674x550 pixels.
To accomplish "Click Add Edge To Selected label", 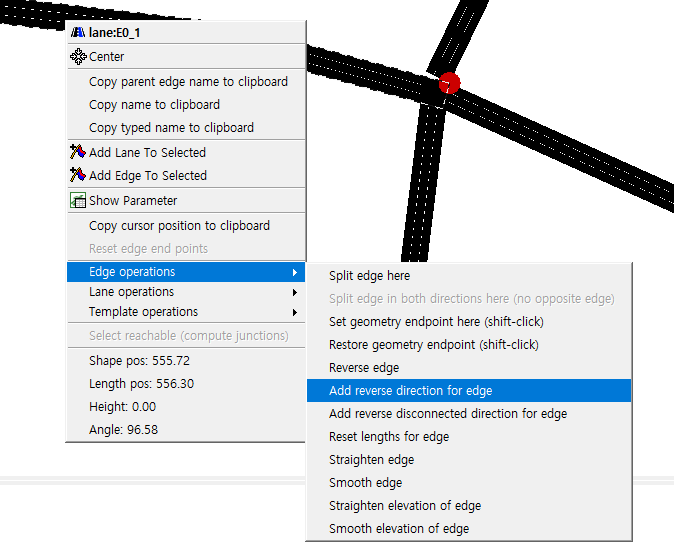I will pos(148,176).
